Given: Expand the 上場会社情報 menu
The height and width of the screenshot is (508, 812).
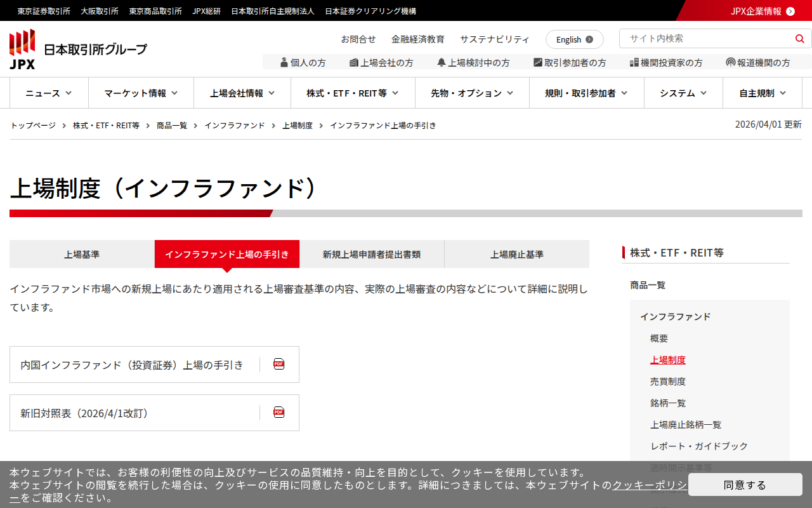Looking at the screenshot, I should (242, 93).
